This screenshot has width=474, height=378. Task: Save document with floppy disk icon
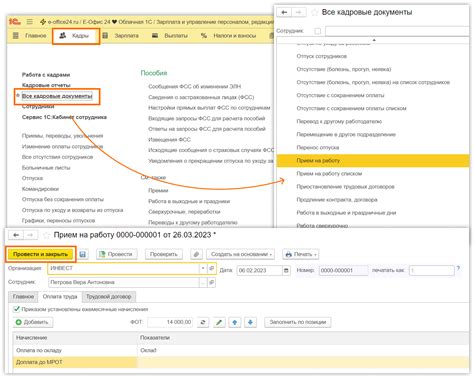[x=83, y=254]
